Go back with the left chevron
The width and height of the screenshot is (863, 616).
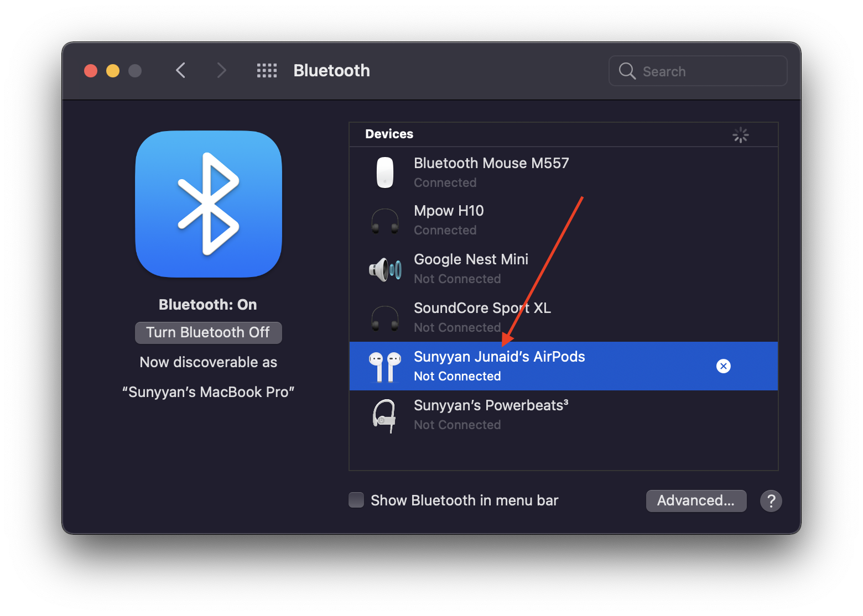pos(180,71)
